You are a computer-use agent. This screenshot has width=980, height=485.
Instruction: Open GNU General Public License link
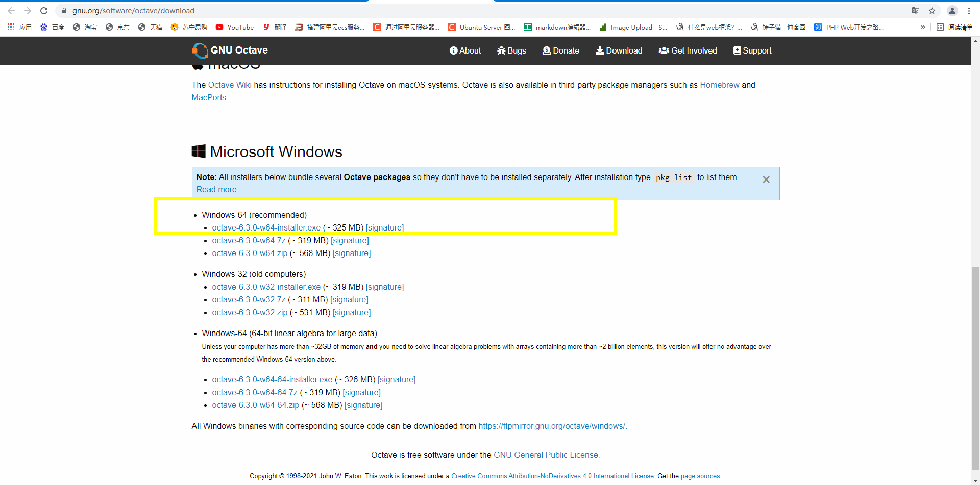[x=546, y=455]
